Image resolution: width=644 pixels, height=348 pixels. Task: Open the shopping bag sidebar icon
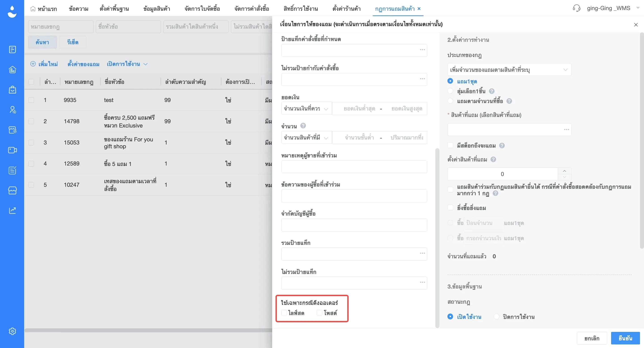12,89
